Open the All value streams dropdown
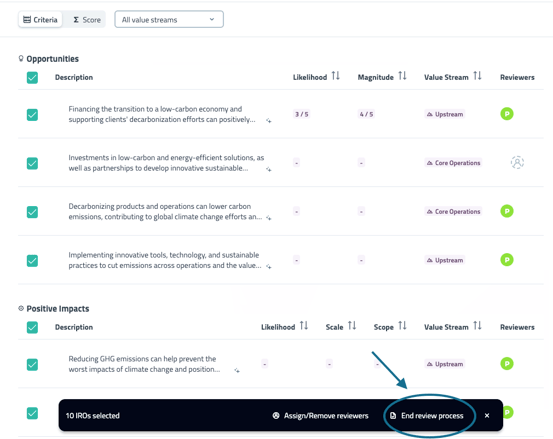The width and height of the screenshot is (553, 439). point(169,19)
